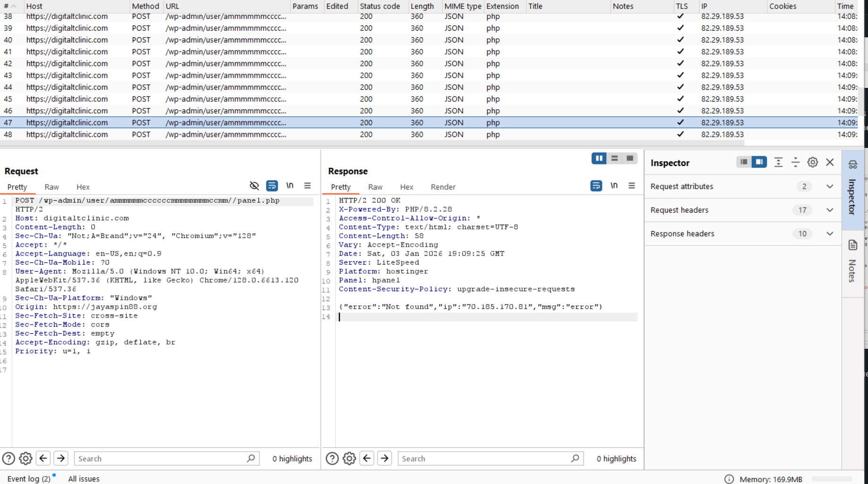868x484 pixels.
Task: Select the combined tabbed layout icon
Action: click(630, 158)
